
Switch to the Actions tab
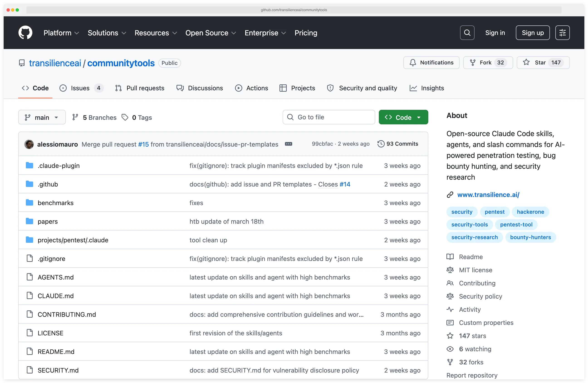(252, 88)
